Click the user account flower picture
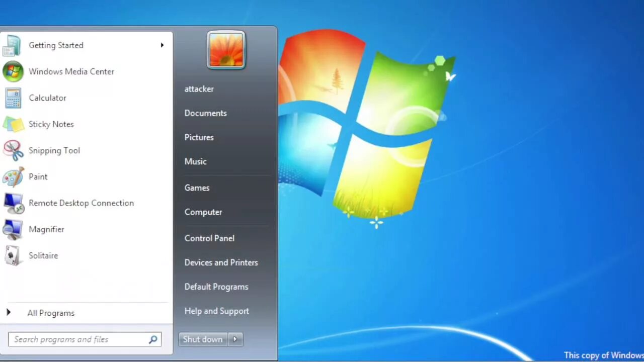 tap(226, 50)
